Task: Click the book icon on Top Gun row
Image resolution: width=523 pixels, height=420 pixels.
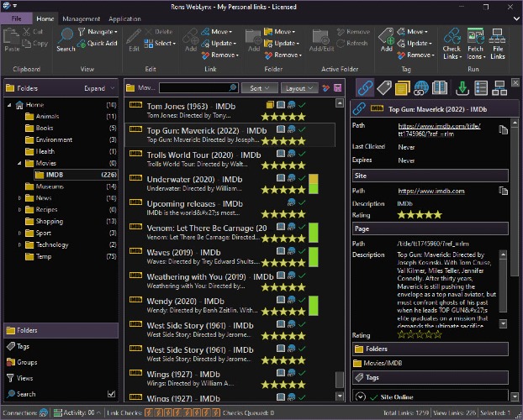Action: tap(281, 129)
